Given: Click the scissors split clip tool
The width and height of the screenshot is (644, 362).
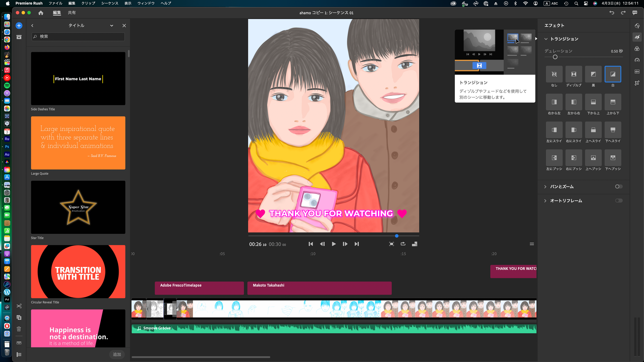Looking at the screenshot, I should (x=19, y=306).
